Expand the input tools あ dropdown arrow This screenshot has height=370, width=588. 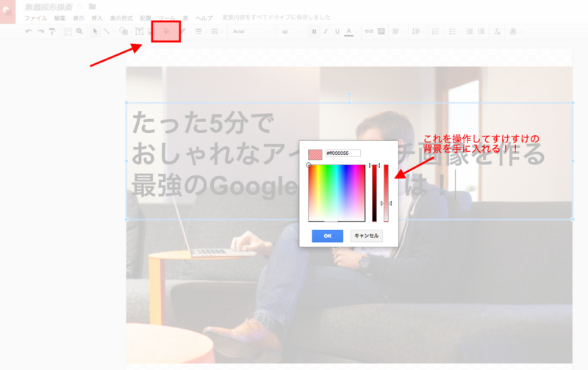tap(522, 32)
